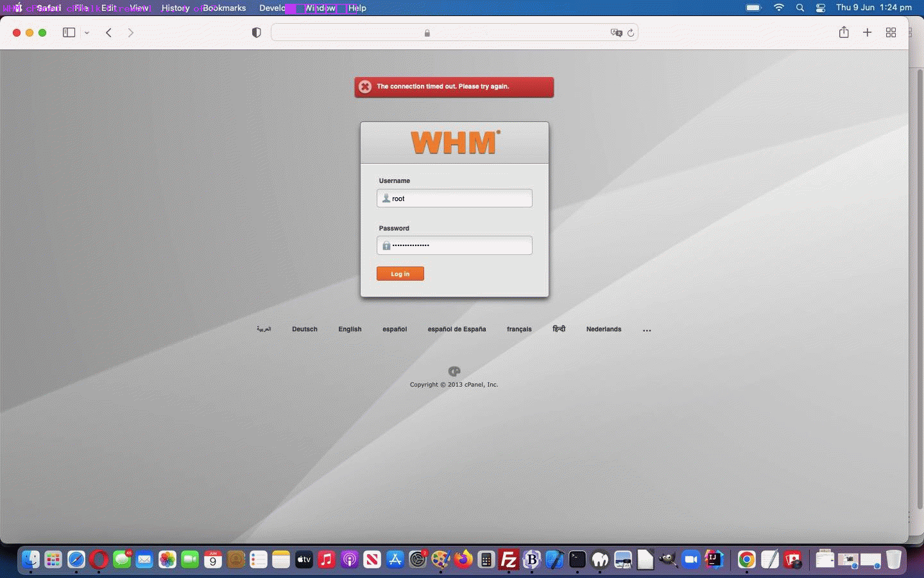Go back with the Safari back arrow
This screenshot has height=578, width=924.
[x=109, y=32]
